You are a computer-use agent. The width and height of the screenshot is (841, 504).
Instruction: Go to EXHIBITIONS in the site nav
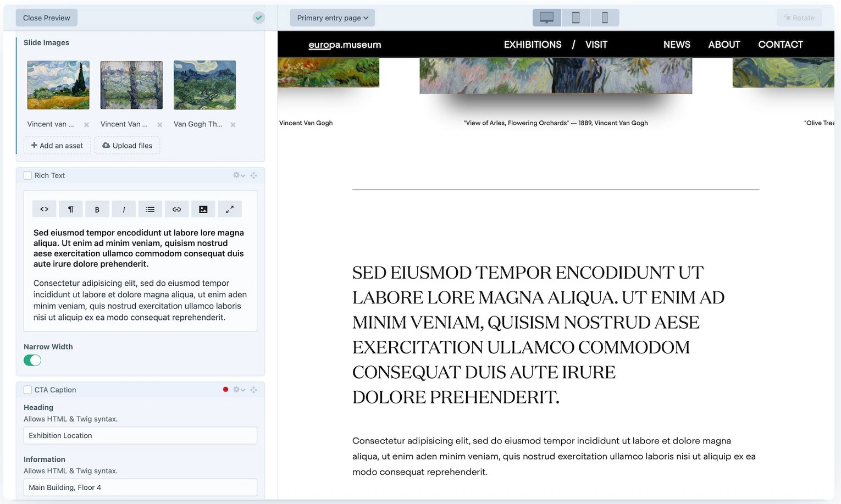tap(533, 45)
